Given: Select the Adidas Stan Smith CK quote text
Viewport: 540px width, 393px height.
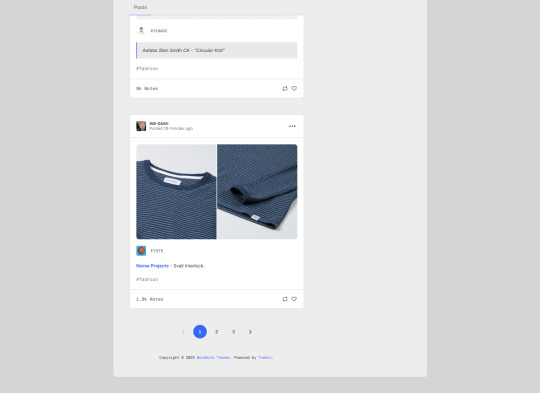Looking at the screenshot, I should 184,50.
